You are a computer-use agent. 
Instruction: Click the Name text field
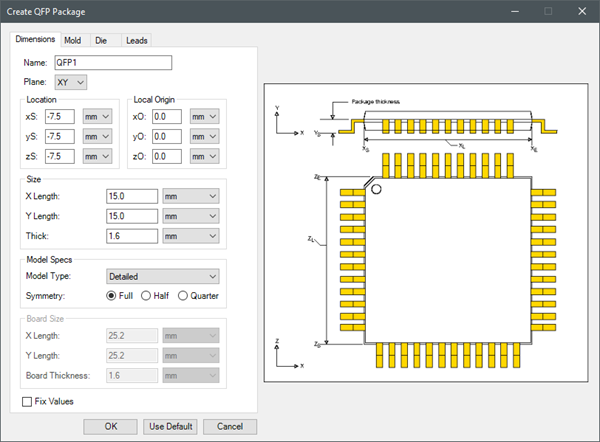(113, 62)
